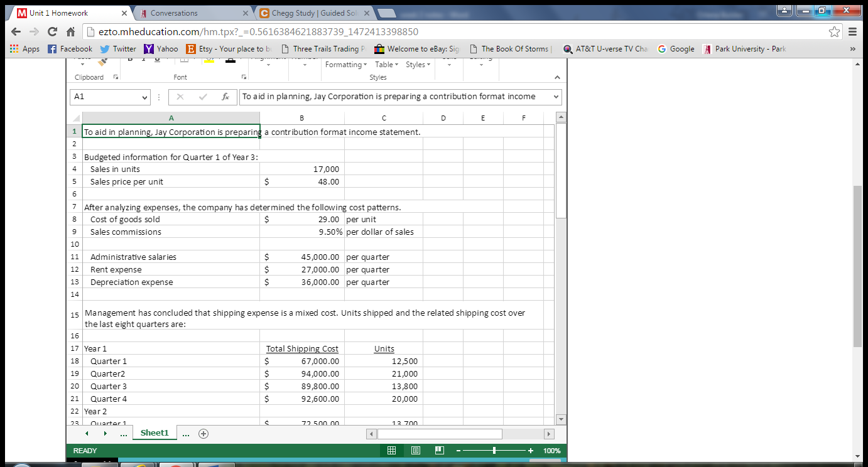Select the Sheet1 tab
Image resolution: width=868 pixels, height=467 pixels.
click(154, 433)
